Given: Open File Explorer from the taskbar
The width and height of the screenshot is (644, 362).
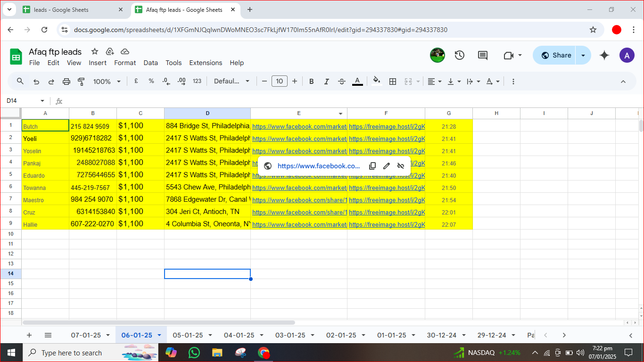Looking at the screenshot, I should click(x=217, y=353).
